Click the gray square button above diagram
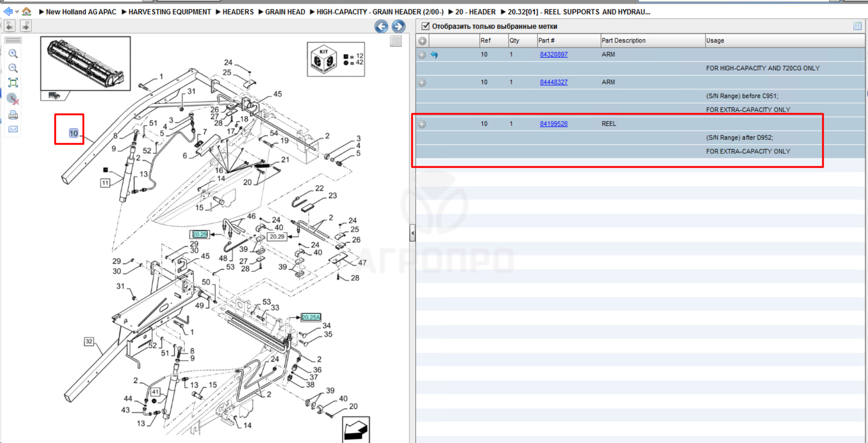 (396, 41)
